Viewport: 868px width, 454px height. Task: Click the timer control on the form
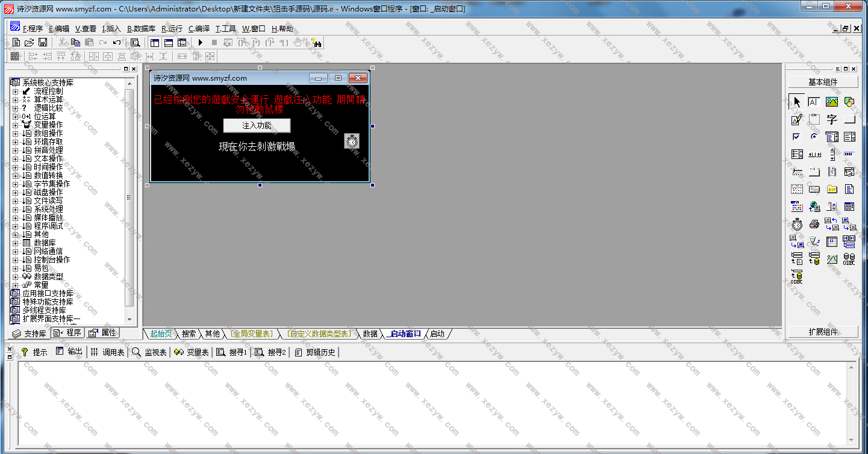coord(352,141)
